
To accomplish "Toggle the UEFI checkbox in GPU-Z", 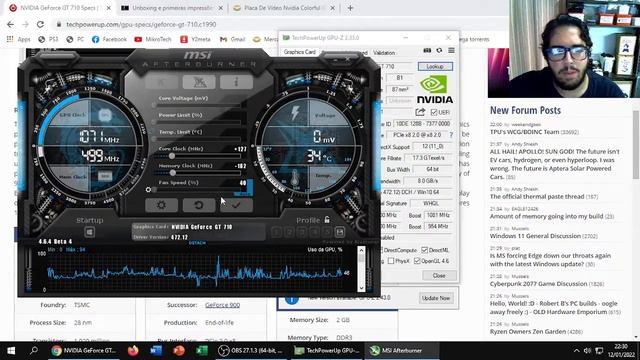I will [x=434, y=112].
